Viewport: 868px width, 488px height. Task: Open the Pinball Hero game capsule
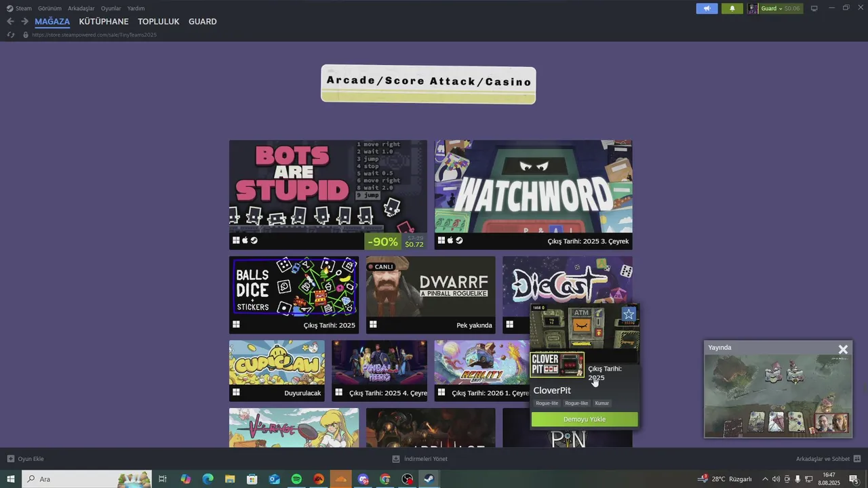pyautogui.click(x=380, y=371)
